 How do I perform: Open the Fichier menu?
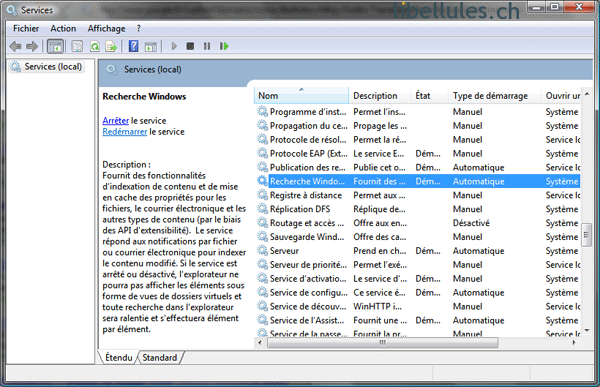26,28
